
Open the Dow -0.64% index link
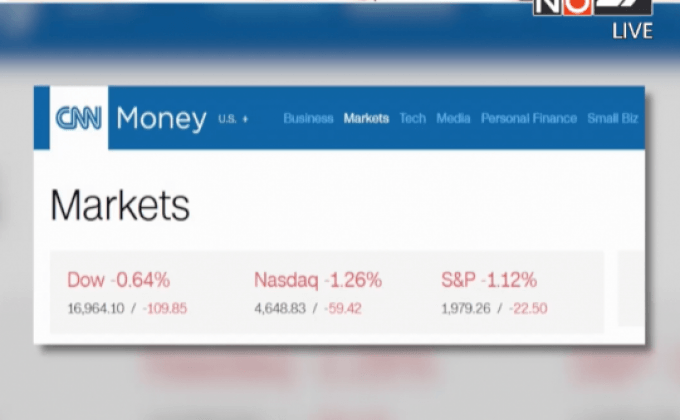(118, 280)
